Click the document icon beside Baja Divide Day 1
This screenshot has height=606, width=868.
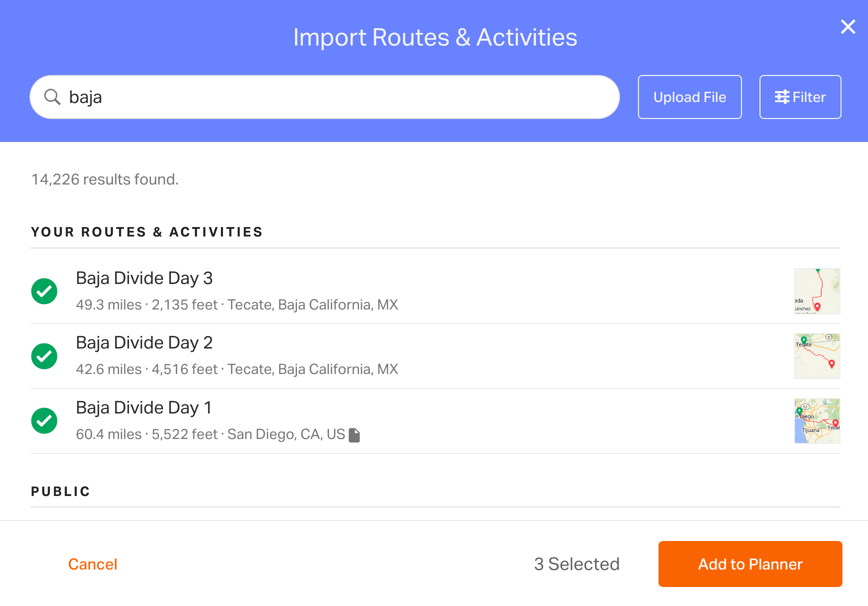coord(354,434)
